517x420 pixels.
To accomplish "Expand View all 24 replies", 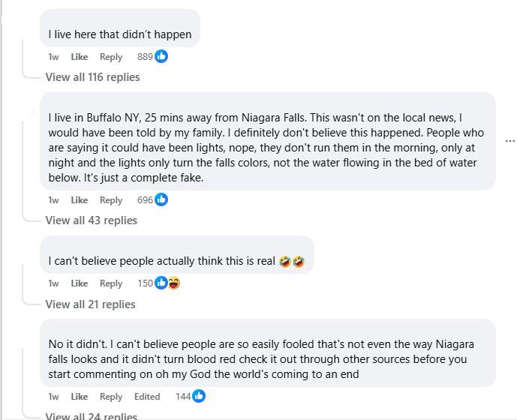I will (92, 415).
